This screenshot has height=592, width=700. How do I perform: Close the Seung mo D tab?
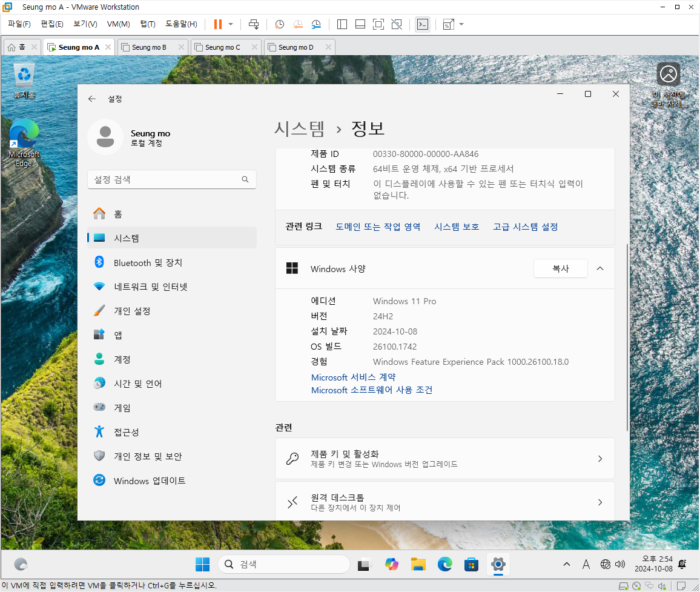tap(329, 47)
